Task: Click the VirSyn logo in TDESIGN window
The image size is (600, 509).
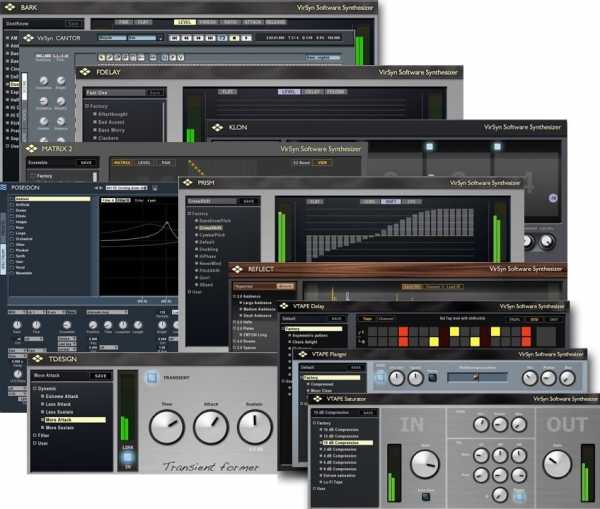Action: (x=38, y=359)
